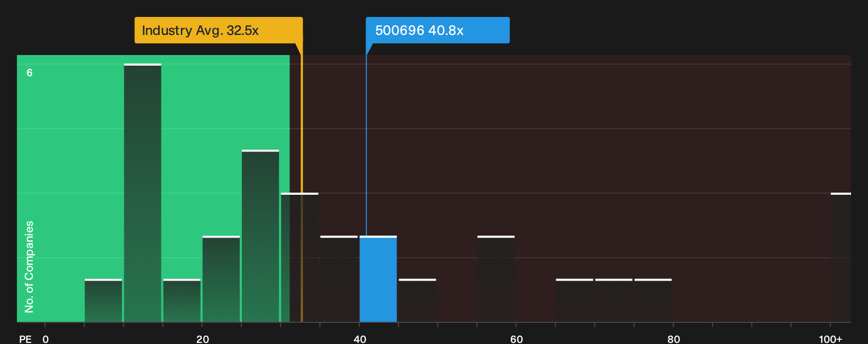Click the bar at PE 55-60
Image resolution: width=868 pixels, height=344 pixels.
pyautogui.click(x=496, y=279)
